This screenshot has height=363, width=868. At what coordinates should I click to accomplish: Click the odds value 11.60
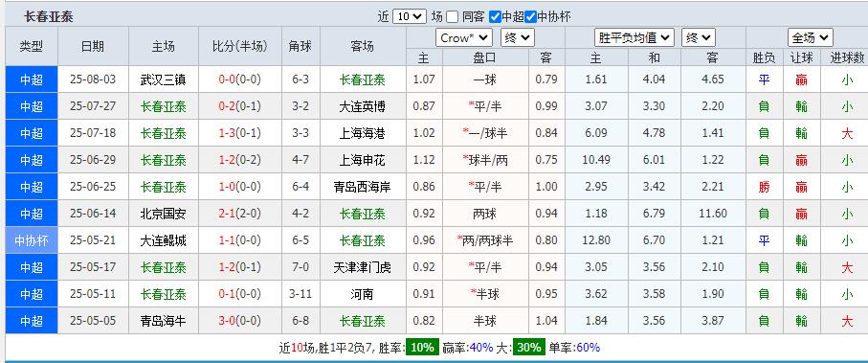coord(713,214)
